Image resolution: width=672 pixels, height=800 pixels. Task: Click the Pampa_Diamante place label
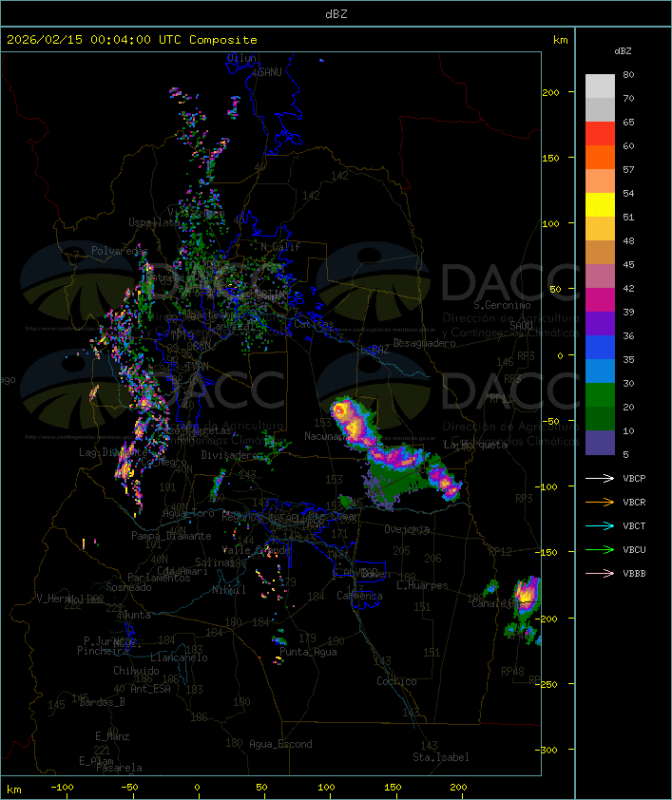point(171,536)
